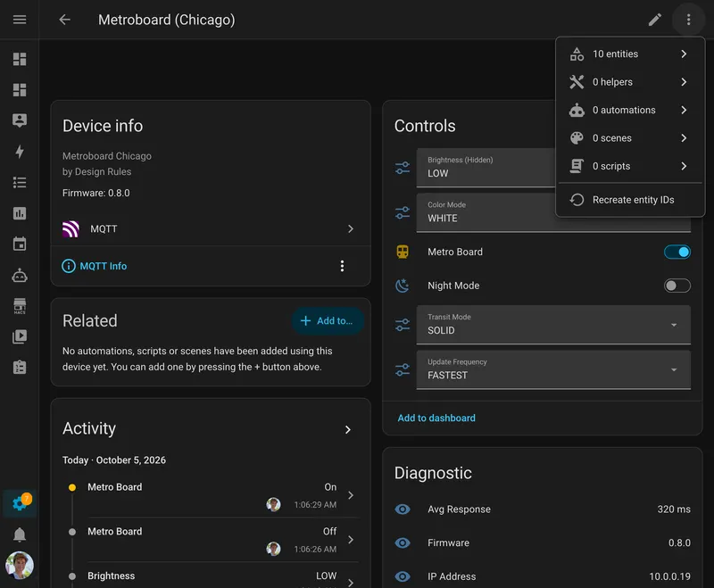Open the Overview dashboard icon in sidebar
Image resolution: width=714 pixels, height=588 pixels.
[x=19, y=59]
